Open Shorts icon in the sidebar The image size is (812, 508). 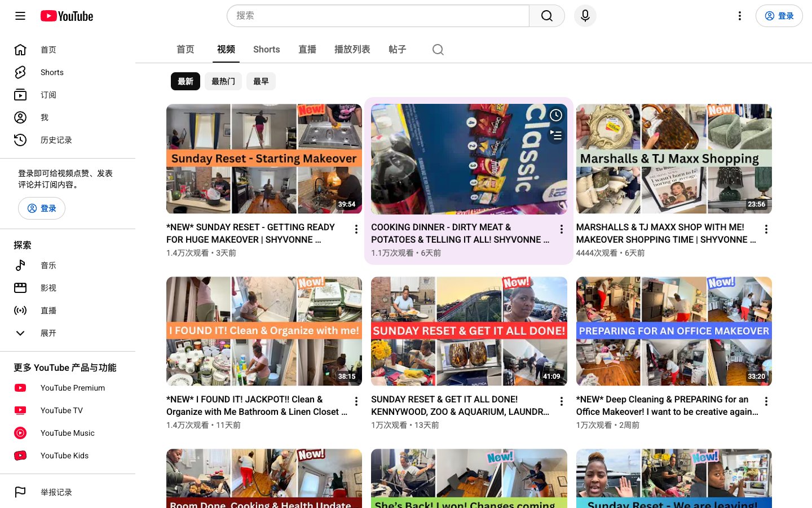pyautogui.click(x=20, y=72)
